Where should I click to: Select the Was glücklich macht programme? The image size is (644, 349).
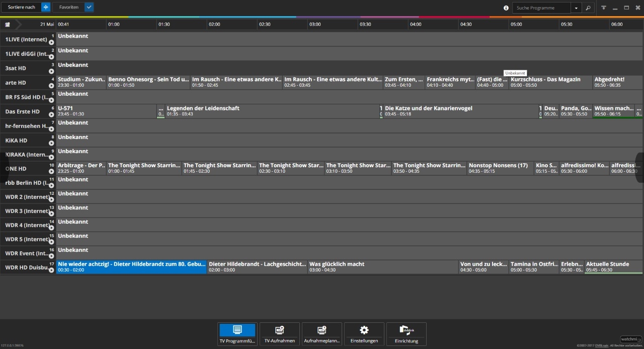coord(383,266)
